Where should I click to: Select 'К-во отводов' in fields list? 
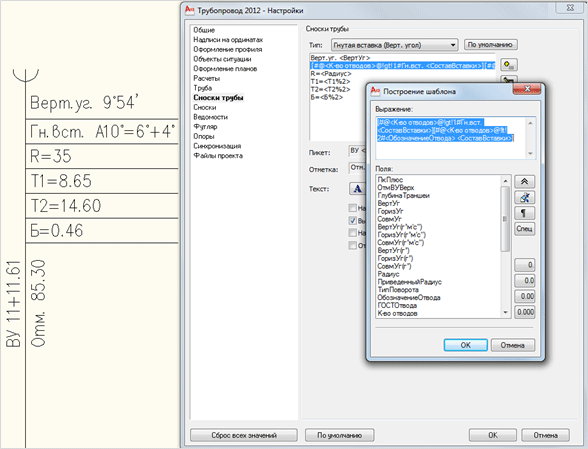[x=397, y=314]
